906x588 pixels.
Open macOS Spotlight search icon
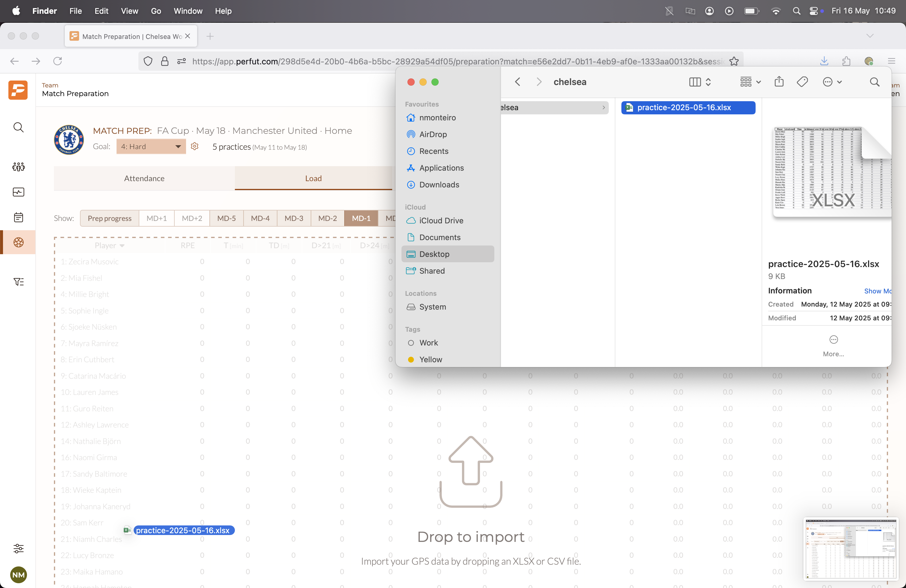(x=796, y=11)
